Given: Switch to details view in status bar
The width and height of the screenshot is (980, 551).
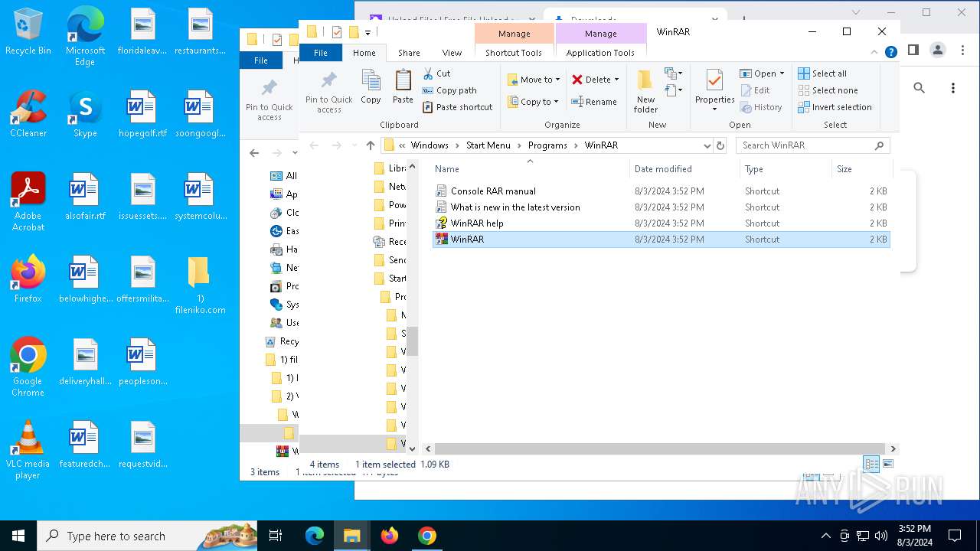Looking at the screenshot, I should (871, 464).
